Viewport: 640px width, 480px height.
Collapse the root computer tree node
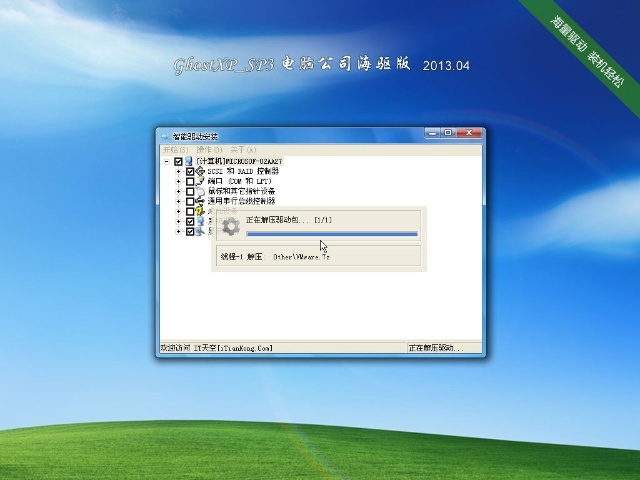pos(167,162)
